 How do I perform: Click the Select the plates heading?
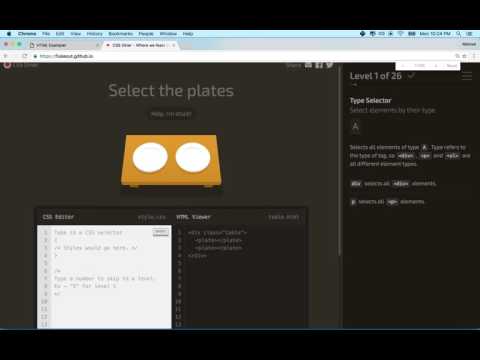171,91
